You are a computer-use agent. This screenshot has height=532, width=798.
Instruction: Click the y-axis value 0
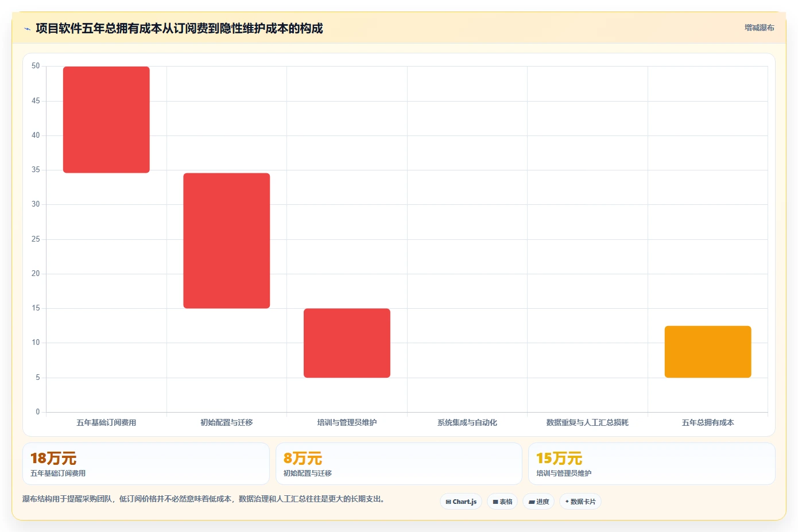pos(38,411)
